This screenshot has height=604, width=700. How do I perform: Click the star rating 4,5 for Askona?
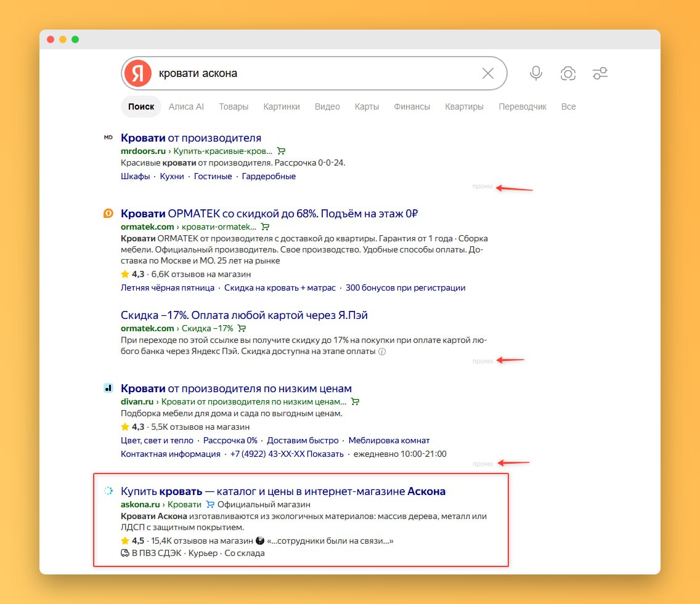pos(132,541)
